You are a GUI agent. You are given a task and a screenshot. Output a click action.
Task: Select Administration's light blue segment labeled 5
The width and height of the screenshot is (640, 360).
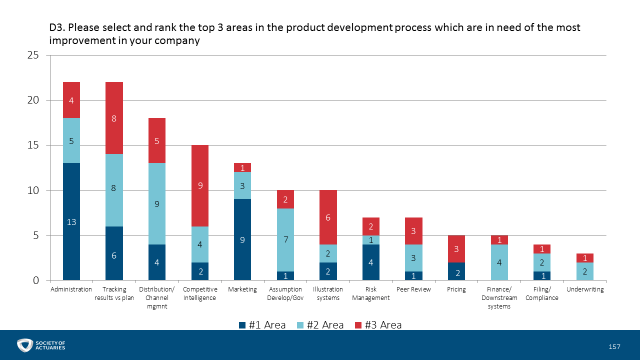tap(71, 141)
